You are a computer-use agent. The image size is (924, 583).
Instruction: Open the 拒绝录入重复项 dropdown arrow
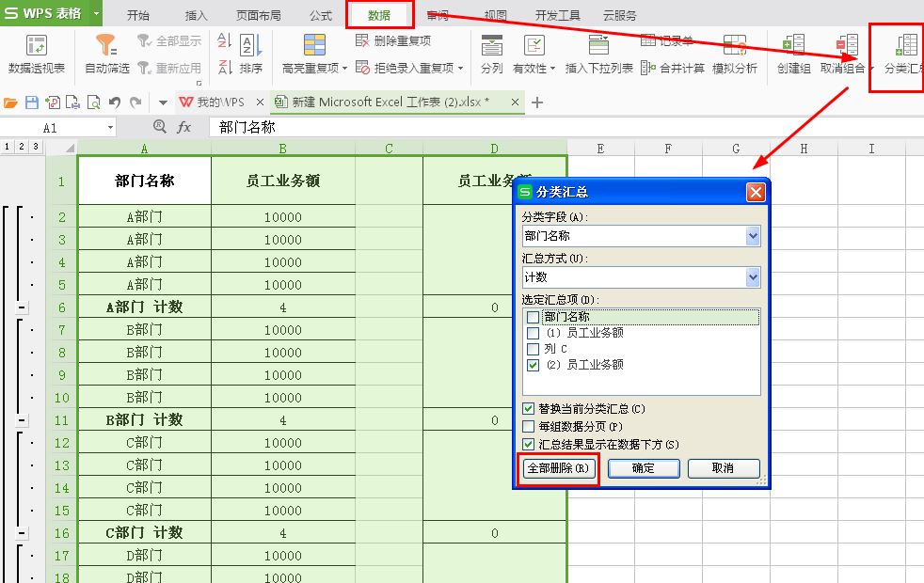pyautogui.click(x=461, y=69)
